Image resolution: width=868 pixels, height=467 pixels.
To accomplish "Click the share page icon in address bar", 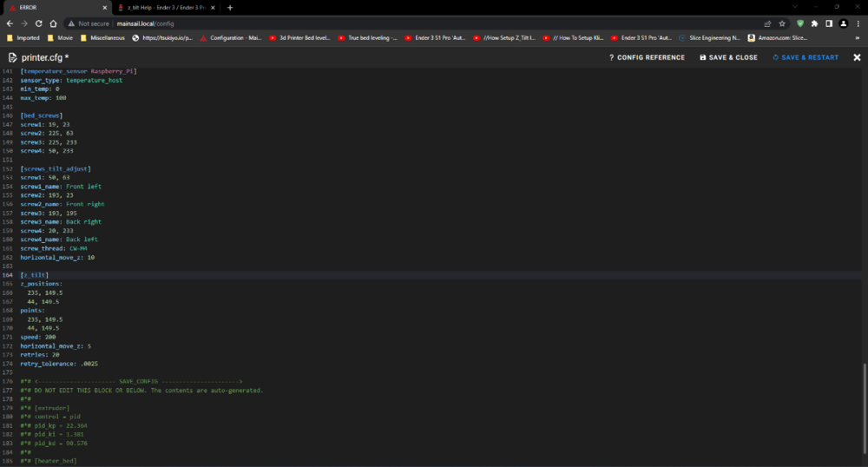I will point(767,23).
